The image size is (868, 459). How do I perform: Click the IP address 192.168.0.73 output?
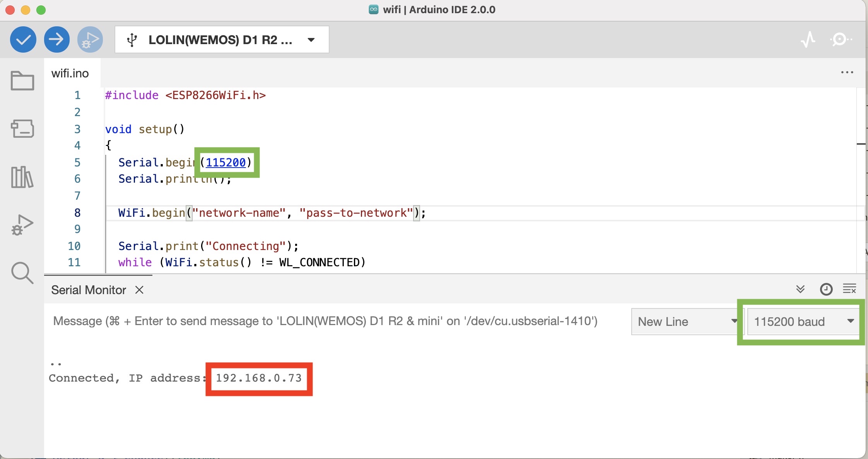click(x=259, y=378)
